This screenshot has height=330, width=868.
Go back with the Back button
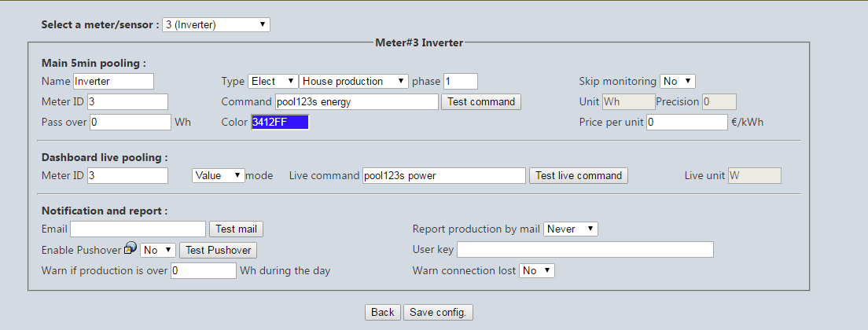click(x=383, y=312)
